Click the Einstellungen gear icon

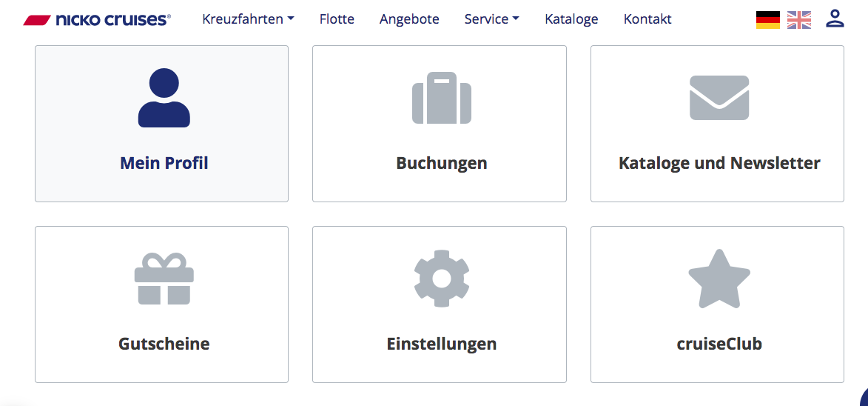point(441,279)
